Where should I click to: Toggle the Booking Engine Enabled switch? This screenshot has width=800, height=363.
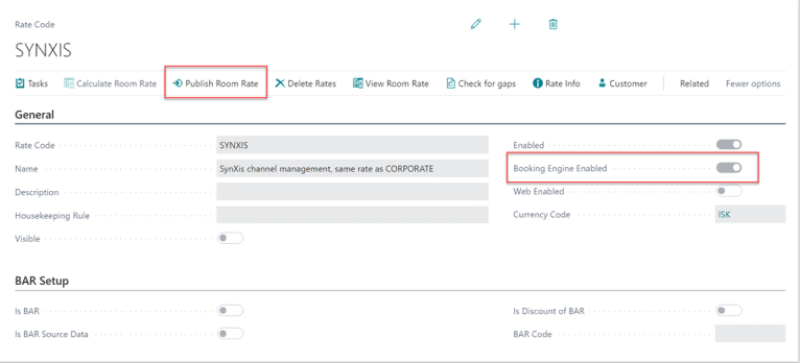point(729,168)
